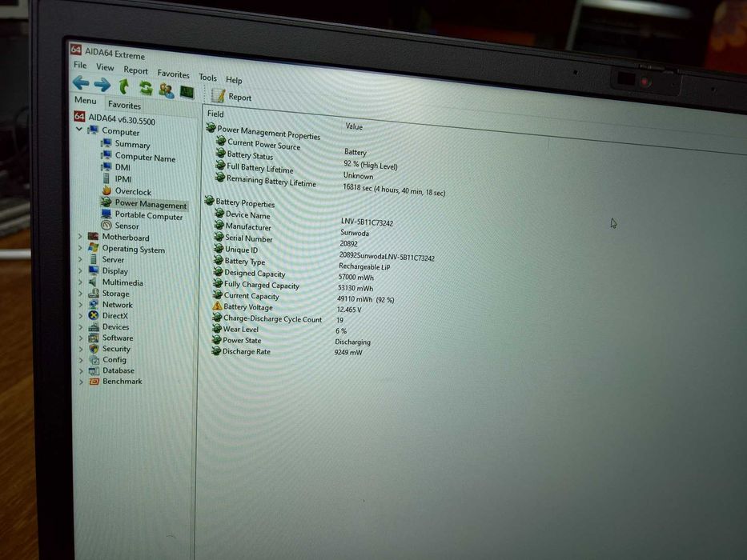
Task: Click the Devices tree icon
Action: pyautogui.click(x=94, y=326)
